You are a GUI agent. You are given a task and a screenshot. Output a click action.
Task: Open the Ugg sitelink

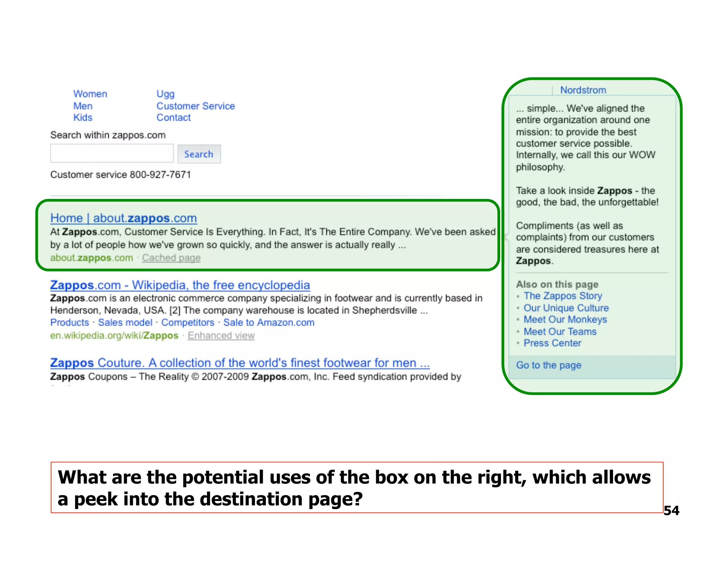pos(166,94)
